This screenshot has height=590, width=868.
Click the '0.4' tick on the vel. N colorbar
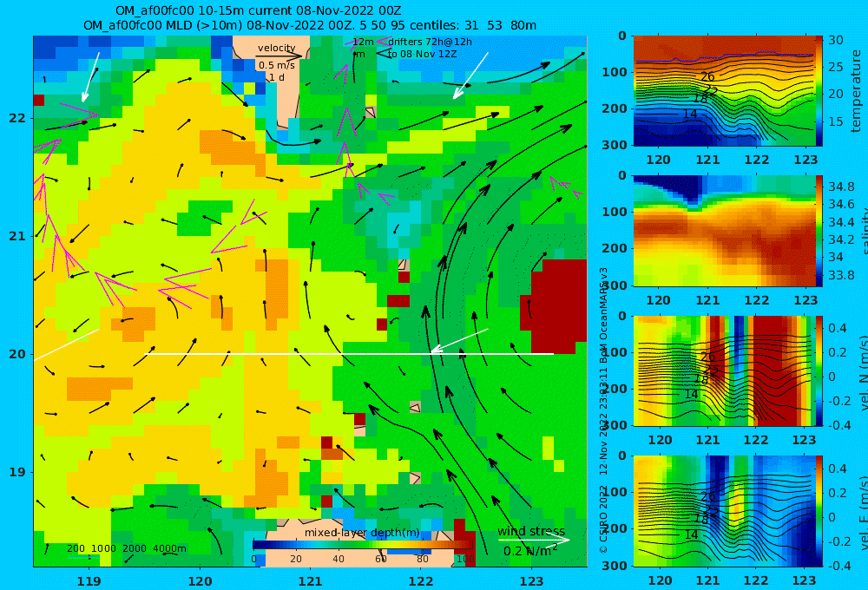pyautogui.click(x=837, y=328)
